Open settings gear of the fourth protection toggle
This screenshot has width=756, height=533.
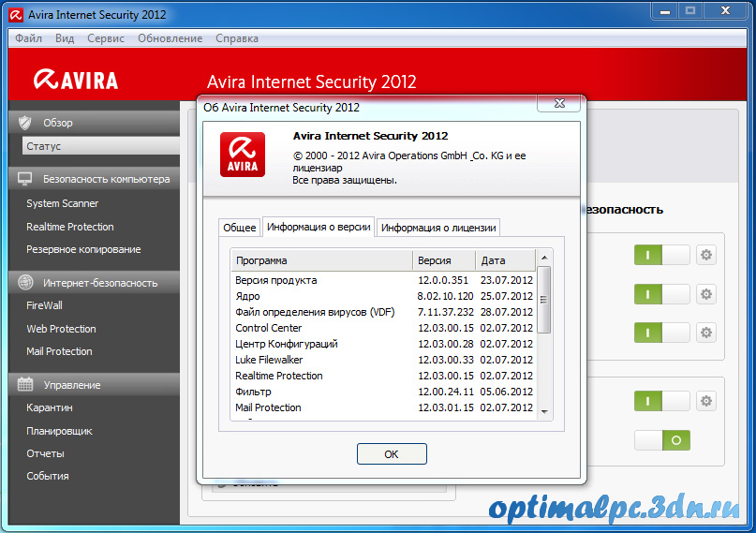[705, 401]
